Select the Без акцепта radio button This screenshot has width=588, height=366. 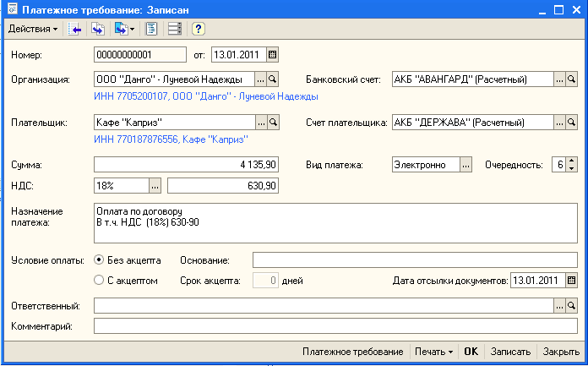100,259
